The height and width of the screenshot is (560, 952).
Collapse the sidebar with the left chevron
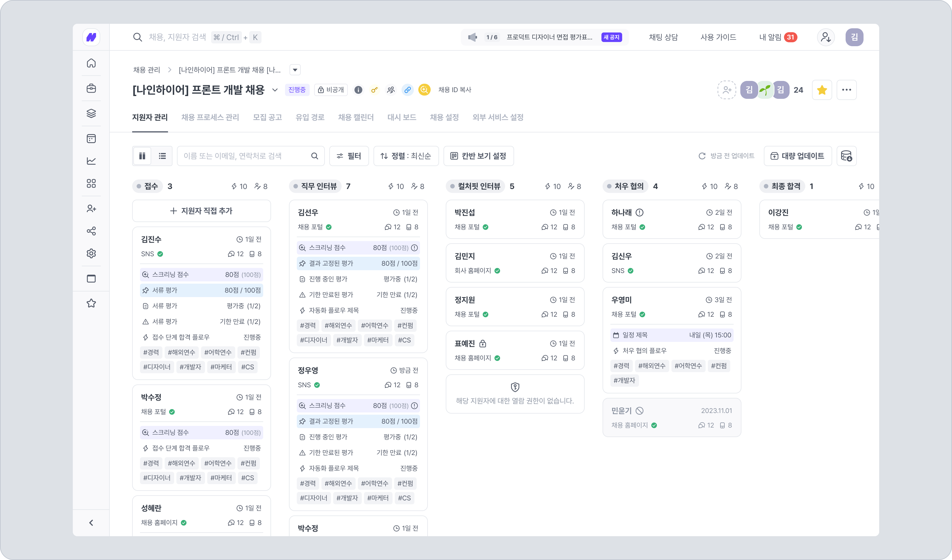[91, 522]
